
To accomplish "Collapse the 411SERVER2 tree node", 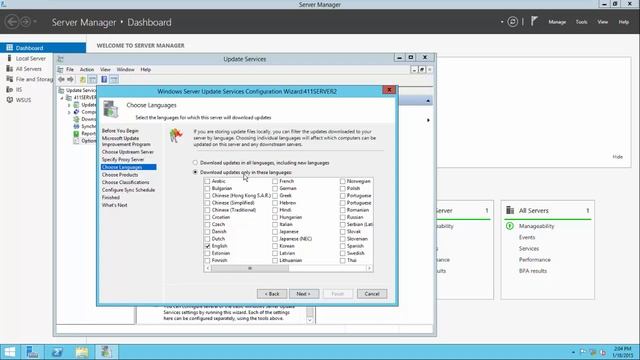I will [62, 98].
